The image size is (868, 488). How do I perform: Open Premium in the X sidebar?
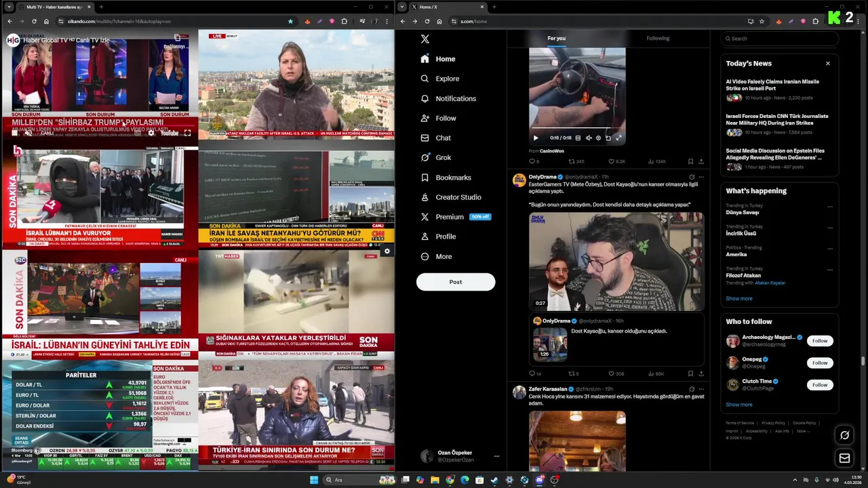[454, 217]
